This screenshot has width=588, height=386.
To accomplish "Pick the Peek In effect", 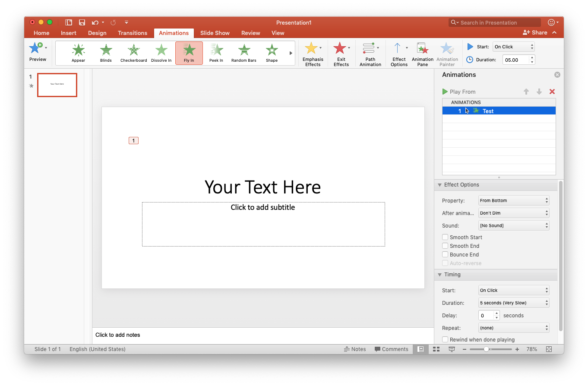I will click(216, 53).
